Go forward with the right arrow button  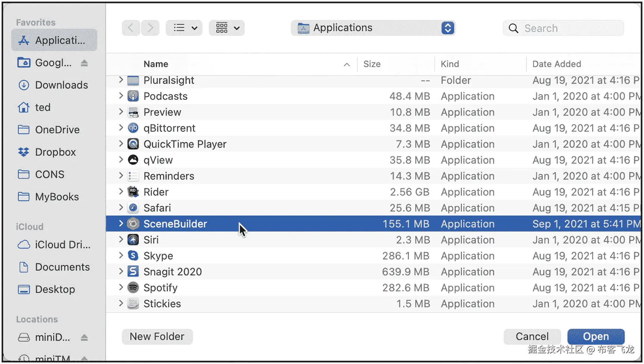[x=150, y=28]
